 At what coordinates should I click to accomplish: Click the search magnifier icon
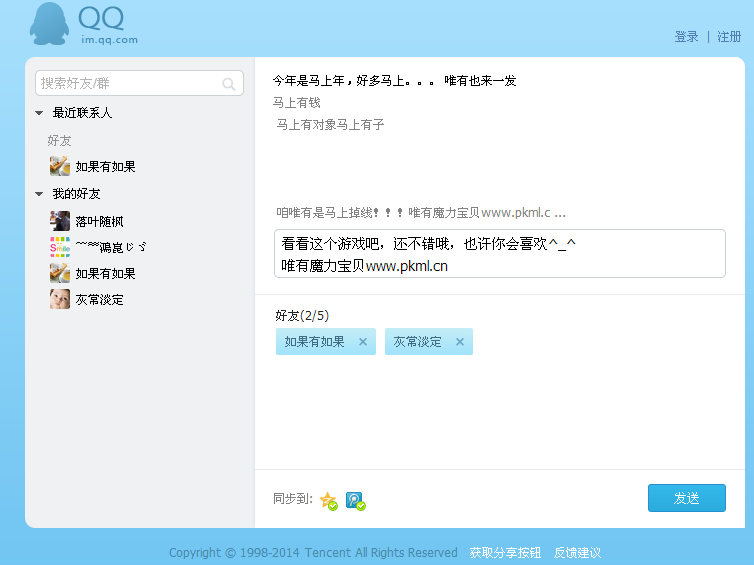(x=229, y=84)
